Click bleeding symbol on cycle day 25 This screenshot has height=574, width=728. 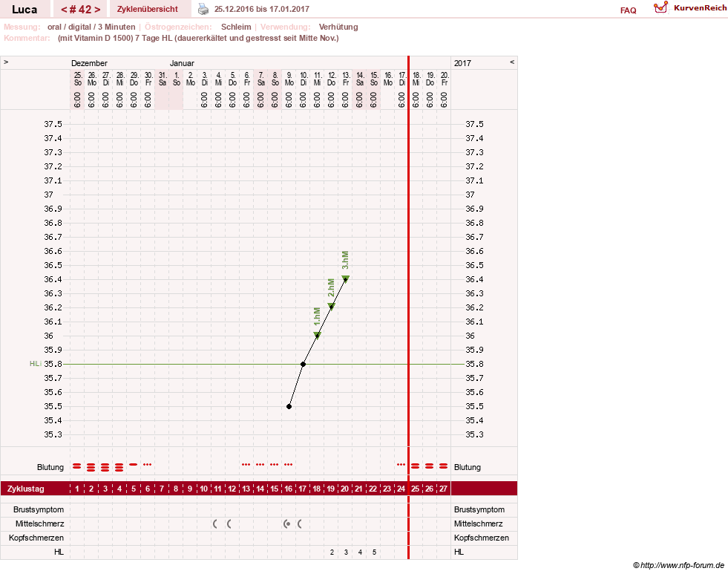[415, 466]
